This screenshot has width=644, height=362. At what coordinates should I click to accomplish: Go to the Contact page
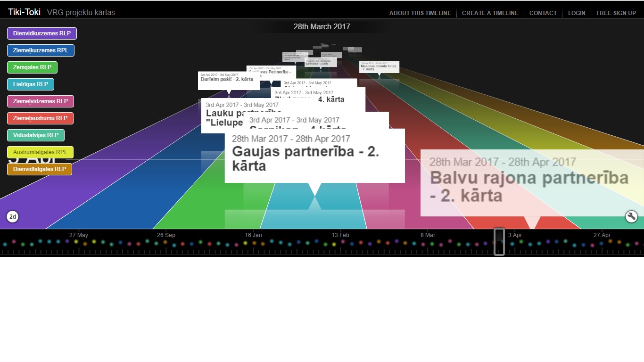pos(543,13)
